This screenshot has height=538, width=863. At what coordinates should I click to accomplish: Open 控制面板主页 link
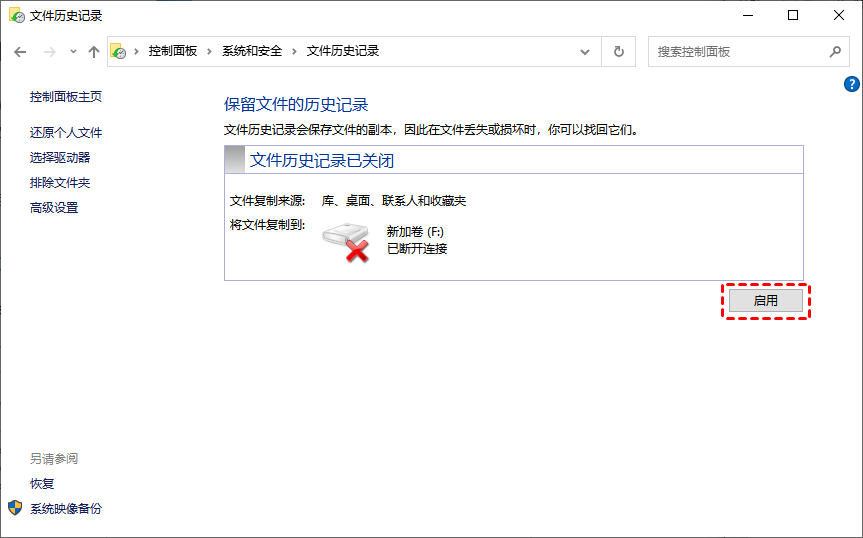(x=66, y=97)
